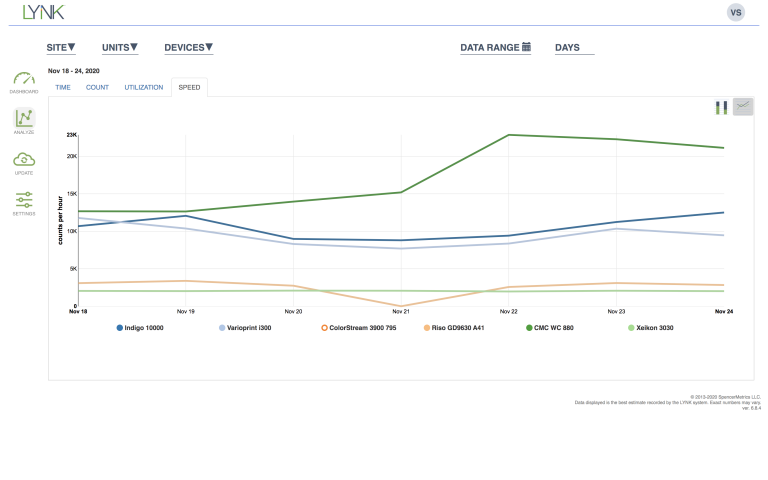Viewport: 768px width, 480px height.
Task: Switch to the UTILIZATION tab
Action: pyautogui.click(x=144, y=87)
